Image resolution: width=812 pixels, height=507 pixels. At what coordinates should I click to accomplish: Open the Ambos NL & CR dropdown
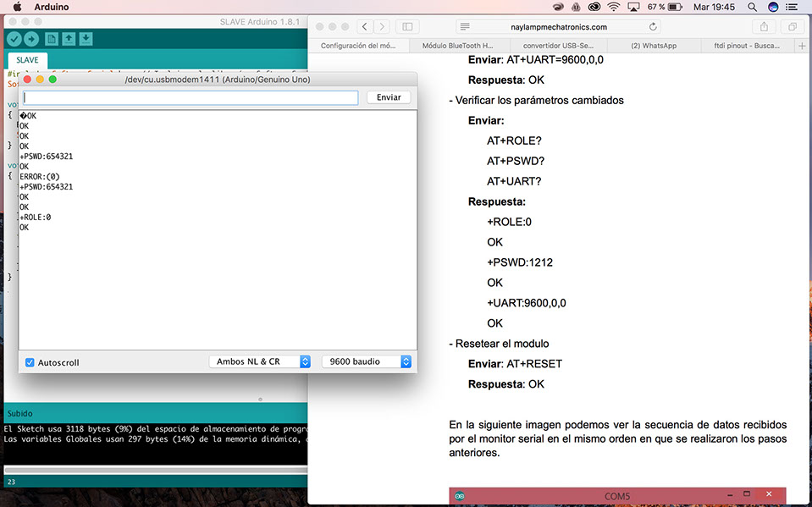(259, 361)
